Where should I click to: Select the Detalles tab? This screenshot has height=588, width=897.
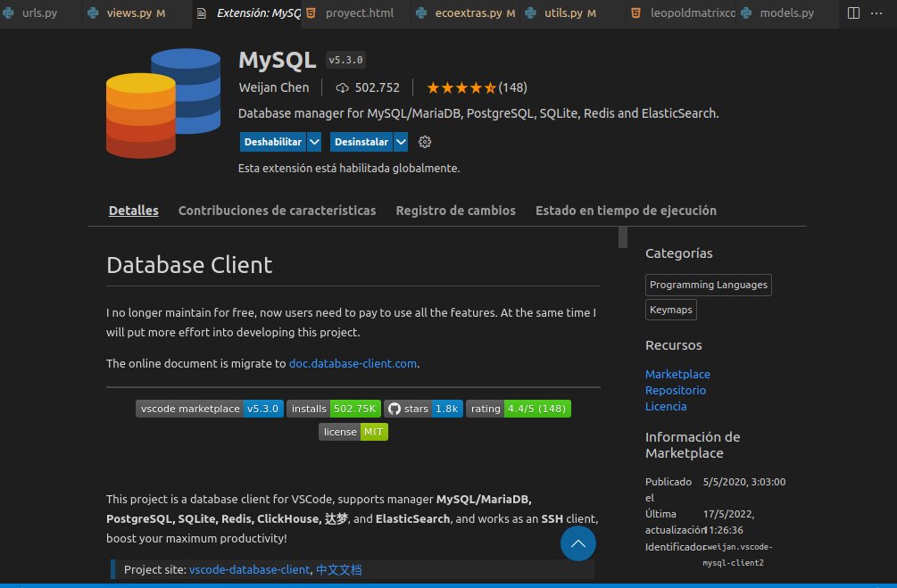tap(133, 211)
